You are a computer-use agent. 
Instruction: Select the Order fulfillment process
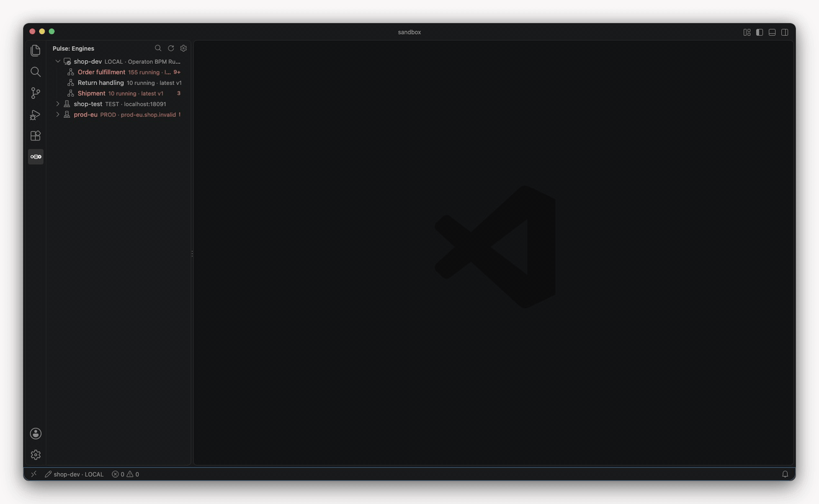point(118,72)
